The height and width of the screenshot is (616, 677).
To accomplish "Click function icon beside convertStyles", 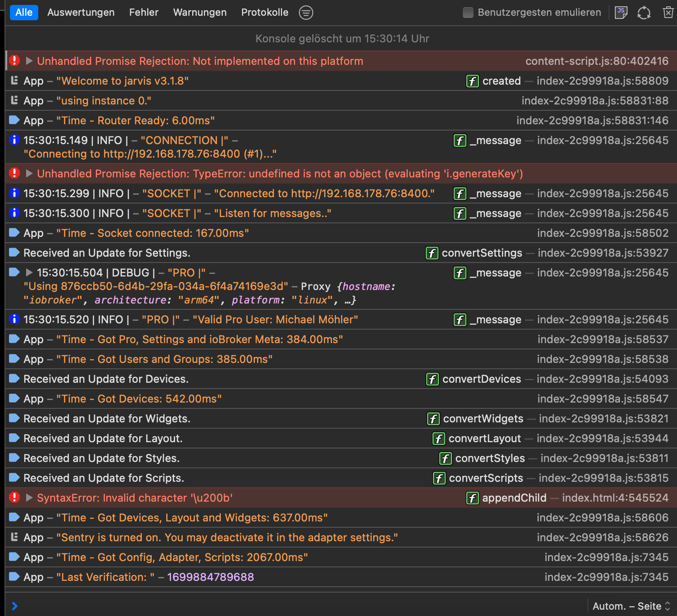I will [445, 458].
